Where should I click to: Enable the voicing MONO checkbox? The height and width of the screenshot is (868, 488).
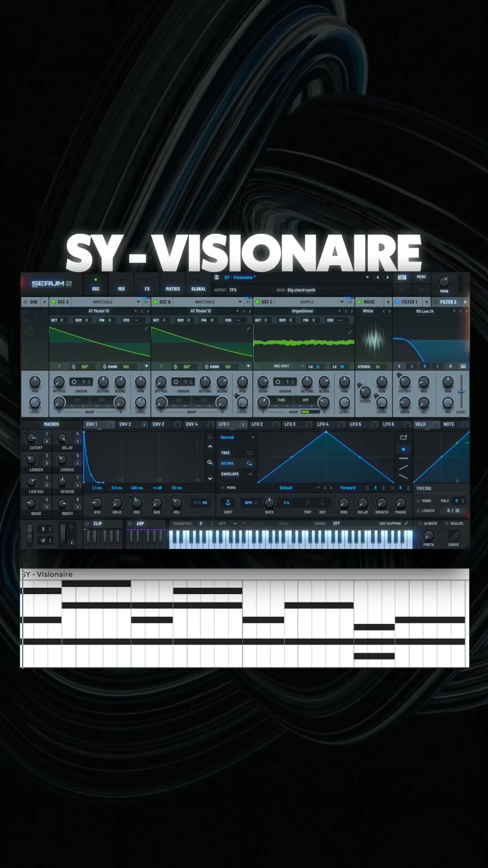tap(418, 501)
